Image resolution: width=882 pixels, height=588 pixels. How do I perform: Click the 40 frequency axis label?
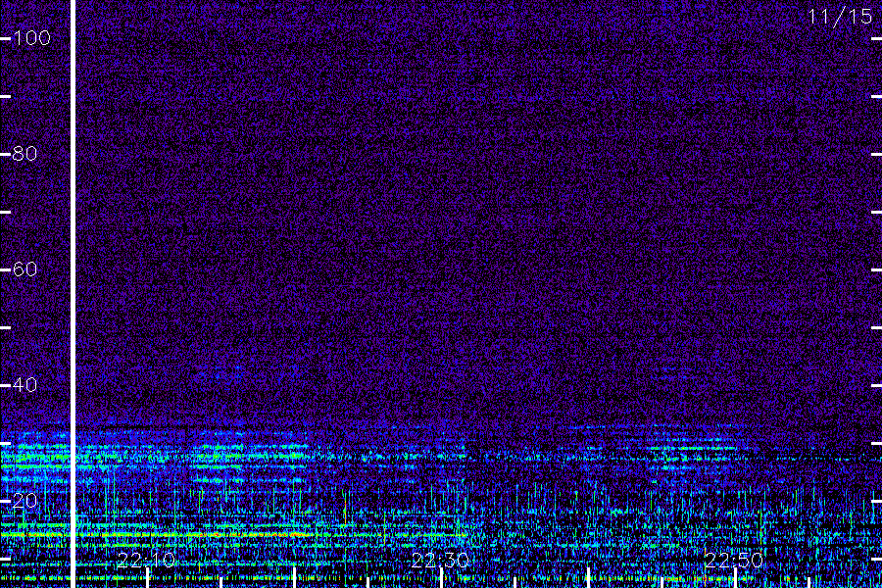click(x=24, y=385)
